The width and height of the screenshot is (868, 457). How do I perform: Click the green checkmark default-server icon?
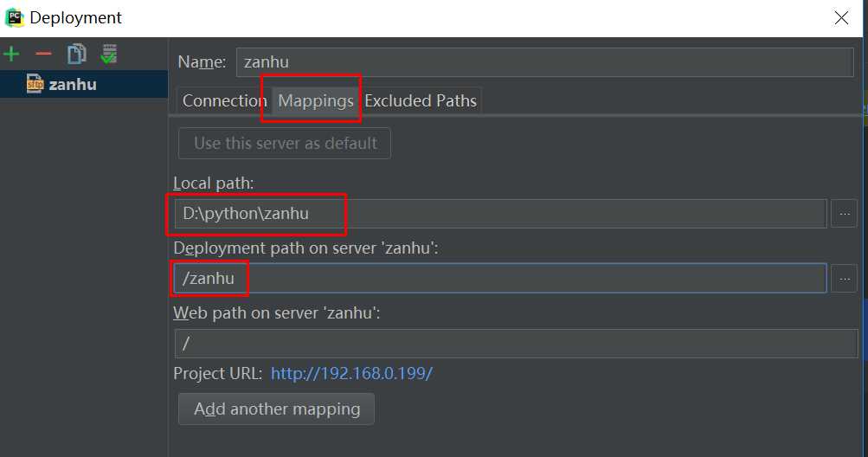[109, 54]
